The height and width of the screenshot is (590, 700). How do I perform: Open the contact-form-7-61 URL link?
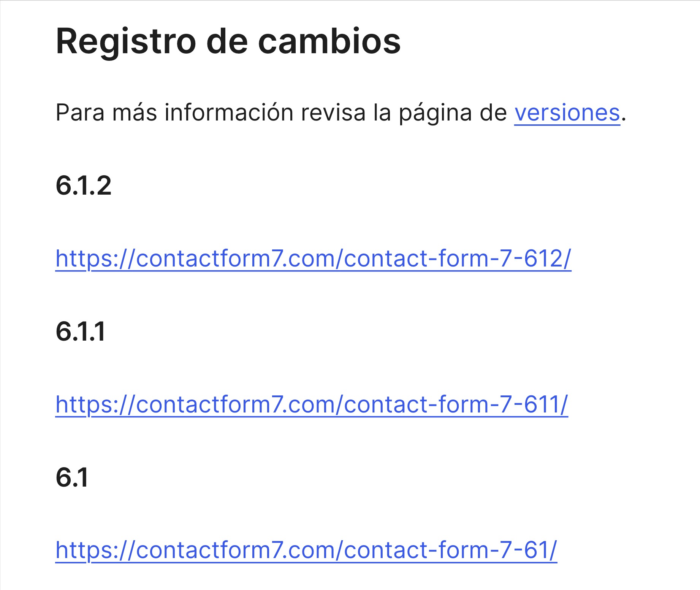306,550
